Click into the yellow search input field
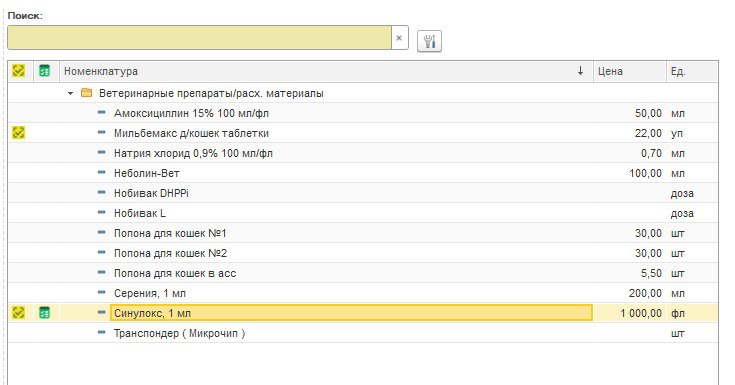This screenshot has height=385, width=735. pyautogui.click(x=200, y=38)
